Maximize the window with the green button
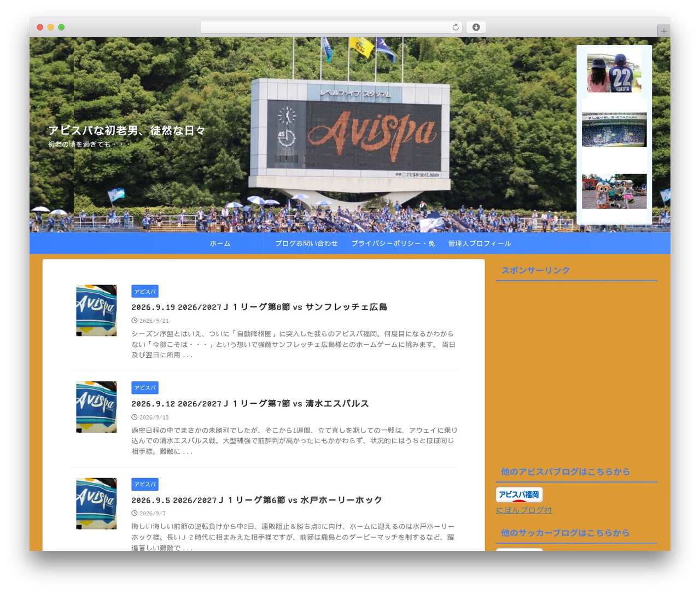Screen dimensions: 700x593 coord(61,27)
